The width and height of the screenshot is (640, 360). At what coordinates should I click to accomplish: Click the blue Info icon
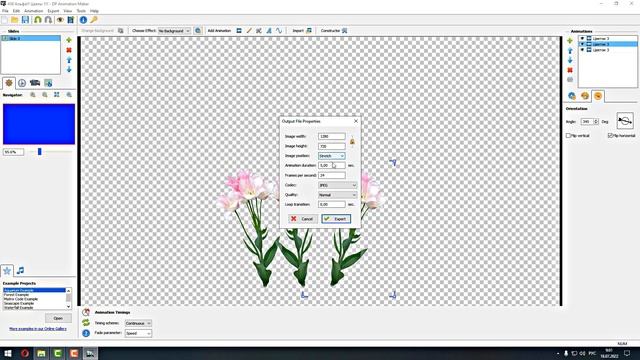coord(83,20)
